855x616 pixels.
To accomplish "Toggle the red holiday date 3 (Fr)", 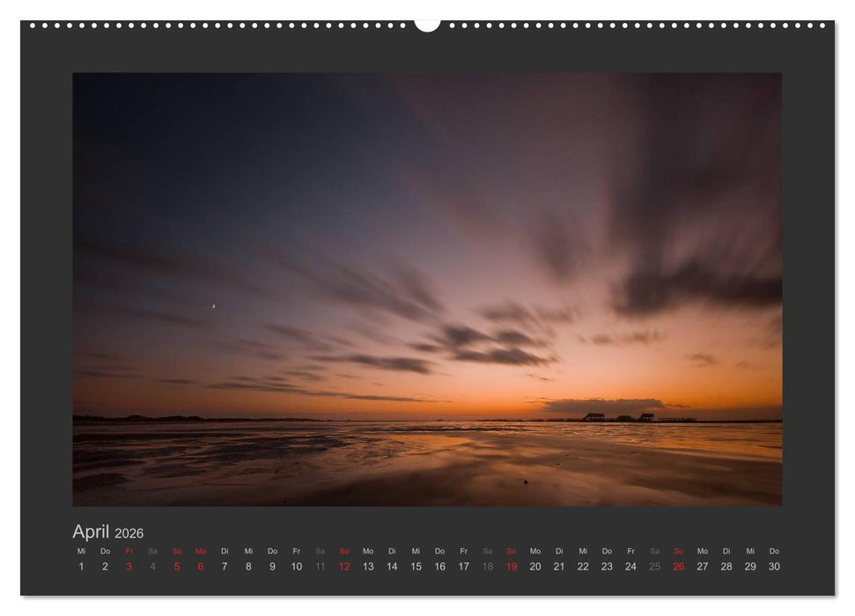I will coord(129,566).
